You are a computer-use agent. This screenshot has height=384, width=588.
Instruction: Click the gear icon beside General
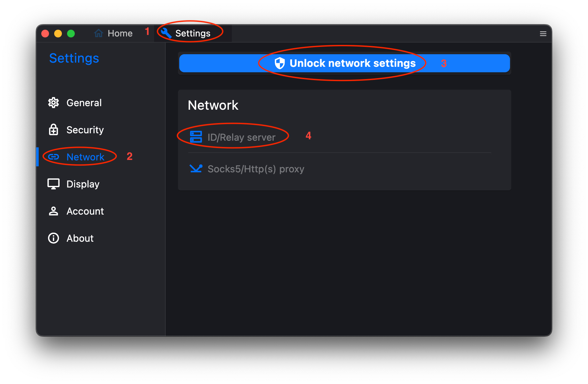54,103
